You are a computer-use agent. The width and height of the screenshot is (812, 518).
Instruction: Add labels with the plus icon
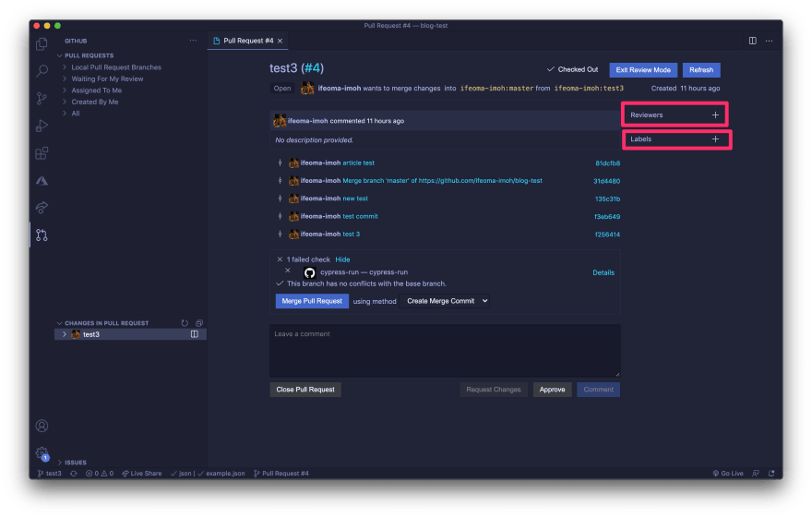(x=715, y=139)
